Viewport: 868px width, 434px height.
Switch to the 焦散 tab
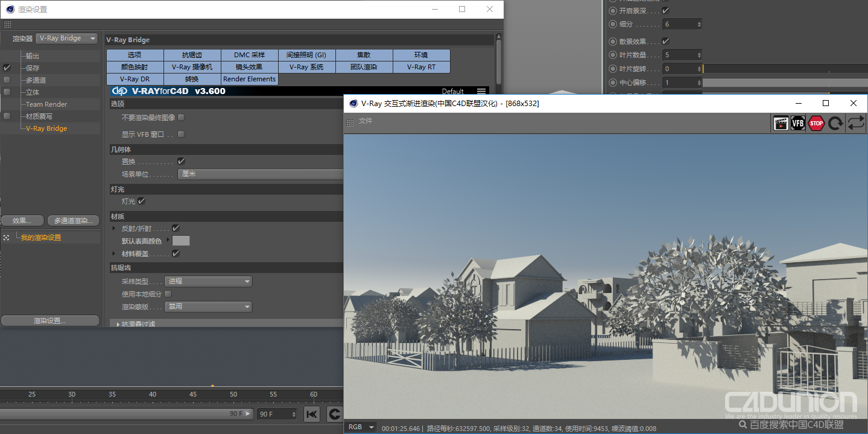[x=364, y=55]
